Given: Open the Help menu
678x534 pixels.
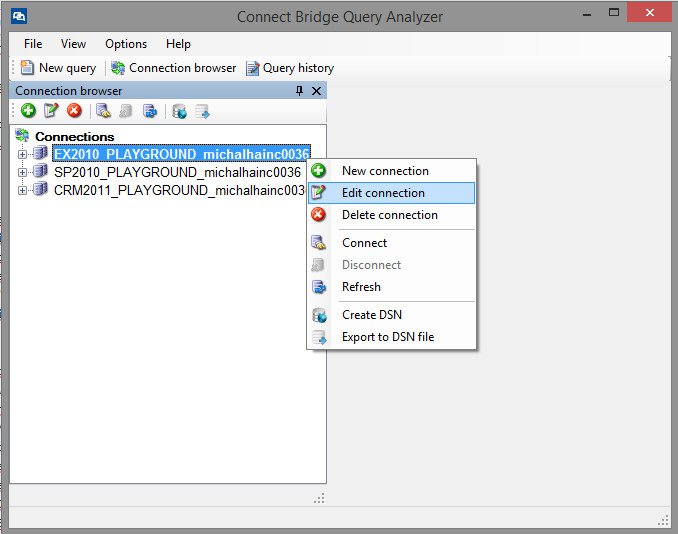Looking at the screenshot, I should [178, 44].
